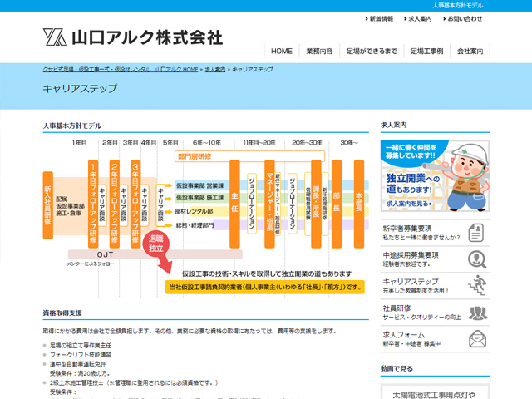Click the career step model diagram image
The width and height of the screenshot is (532, 399).
pos(205,217)
